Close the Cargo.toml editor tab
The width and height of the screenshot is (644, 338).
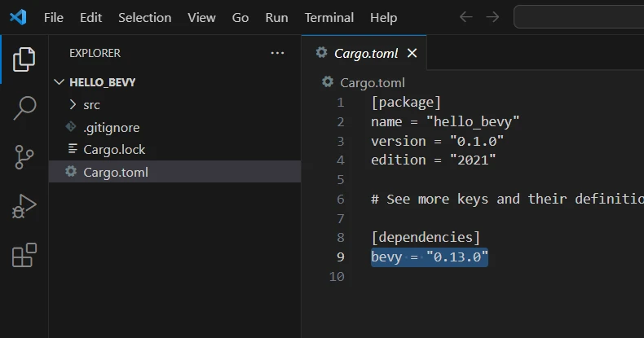(x=412, y=53)
